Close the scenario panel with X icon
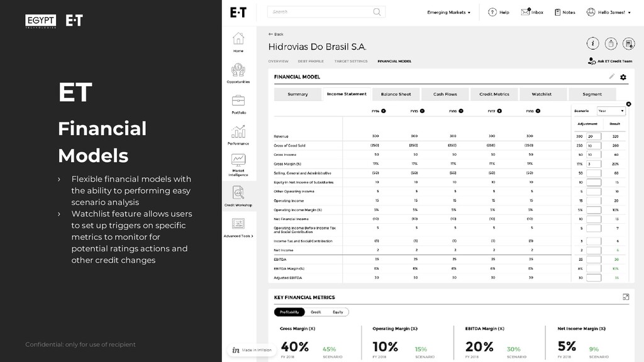644x362 pixels. [628, 104]
